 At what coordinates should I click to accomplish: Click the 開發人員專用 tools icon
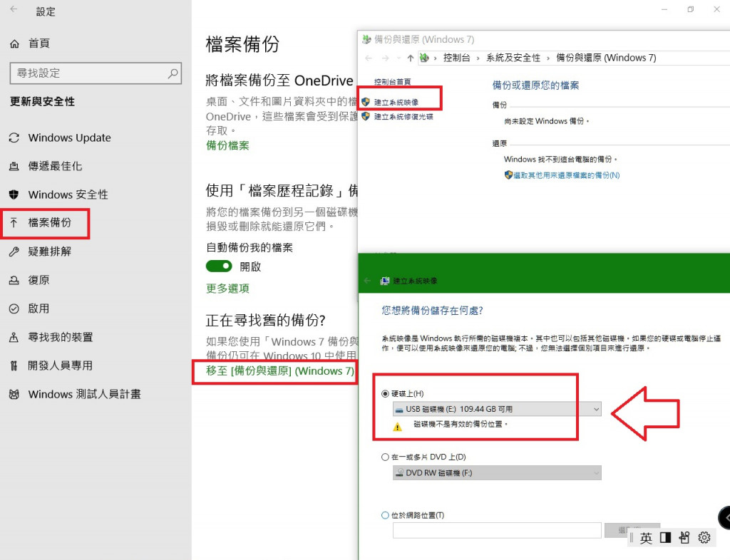coord(14,365)
